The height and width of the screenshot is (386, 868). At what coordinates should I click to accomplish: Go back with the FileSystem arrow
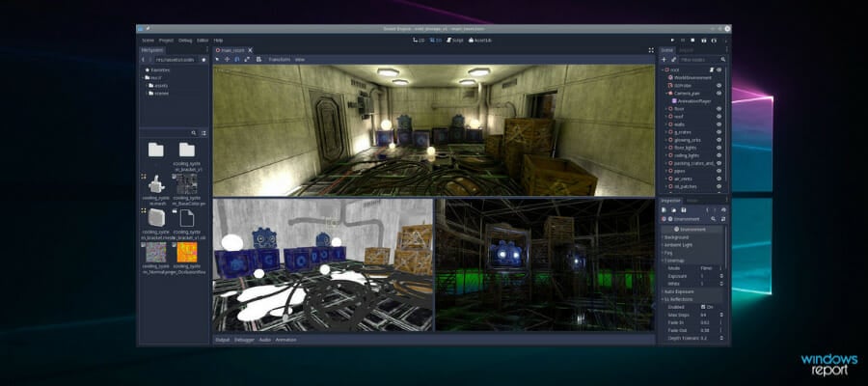(x=143, y=59)
